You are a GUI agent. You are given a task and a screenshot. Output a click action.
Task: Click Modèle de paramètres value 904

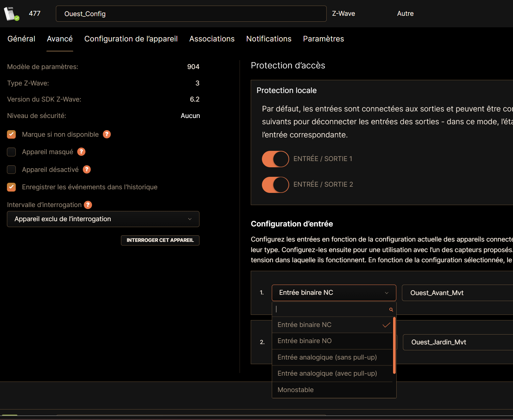(193, 67)
